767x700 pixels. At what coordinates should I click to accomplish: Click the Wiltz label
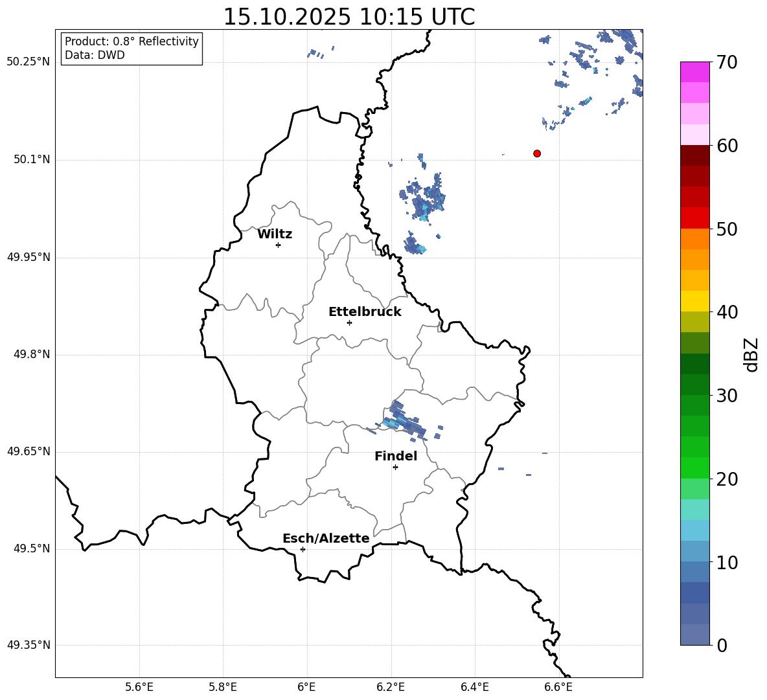coord(275,234)
